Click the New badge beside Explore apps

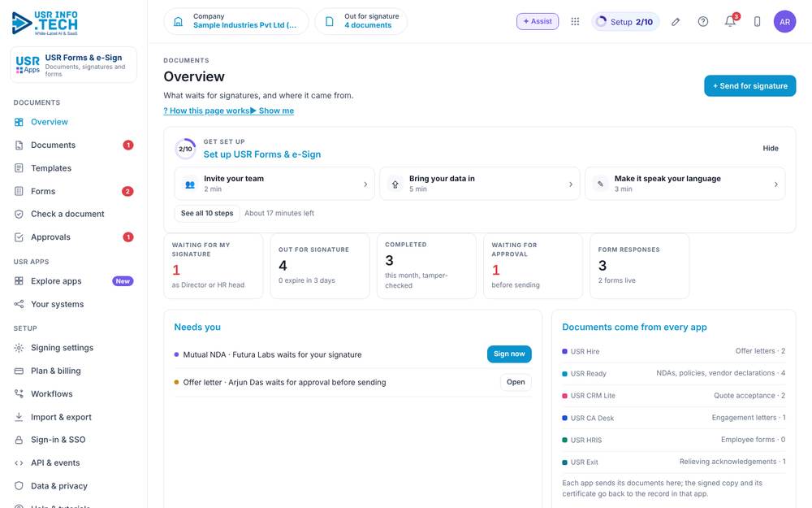coord(123,281)
